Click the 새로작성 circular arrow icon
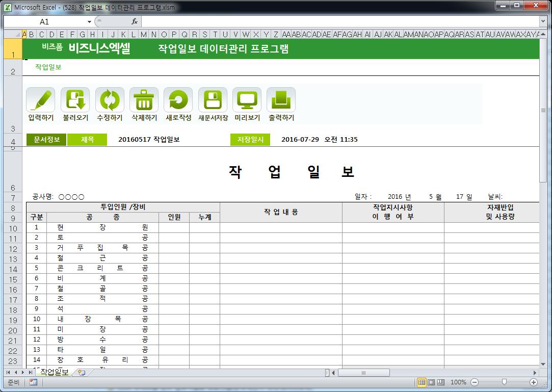This screenshot has height=392, width=552. [x=178, y=100]
